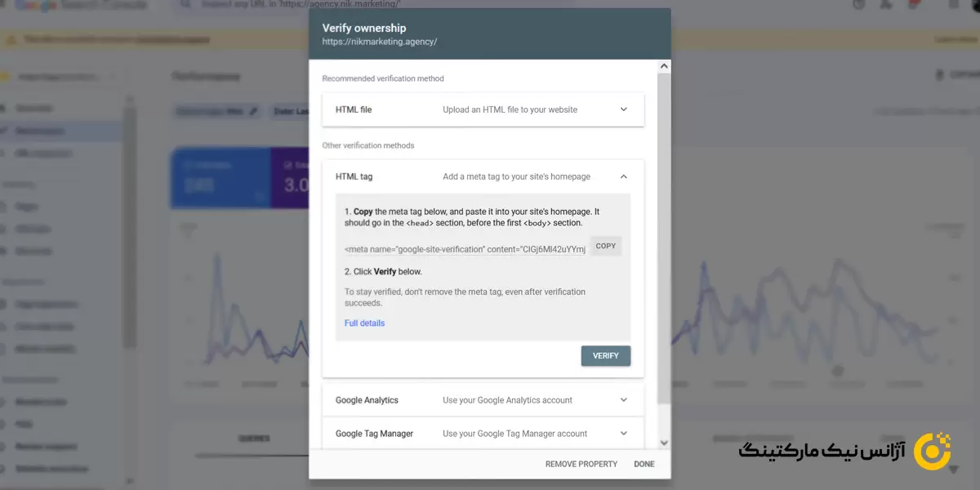Collapse the HTML tag section chevron

623,176
